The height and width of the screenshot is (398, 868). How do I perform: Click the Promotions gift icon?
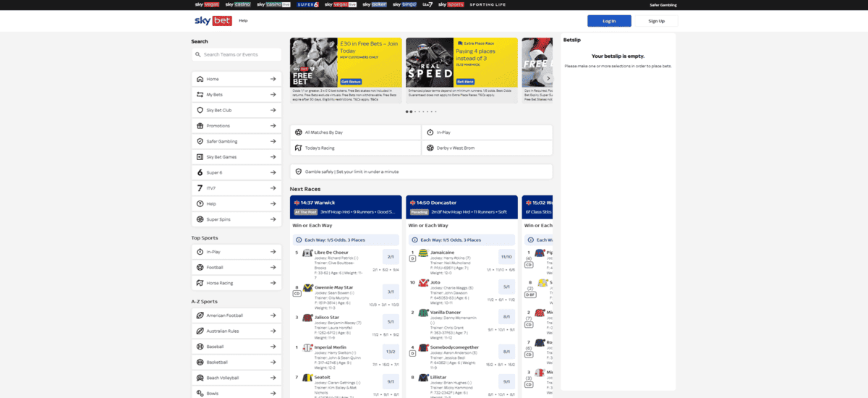200,126
